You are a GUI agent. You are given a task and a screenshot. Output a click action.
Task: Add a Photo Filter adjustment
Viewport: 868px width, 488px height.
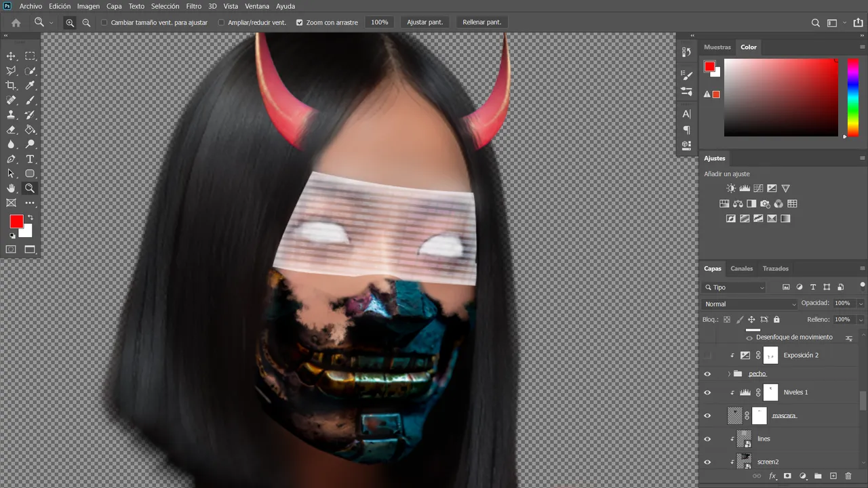pos(765,203)
